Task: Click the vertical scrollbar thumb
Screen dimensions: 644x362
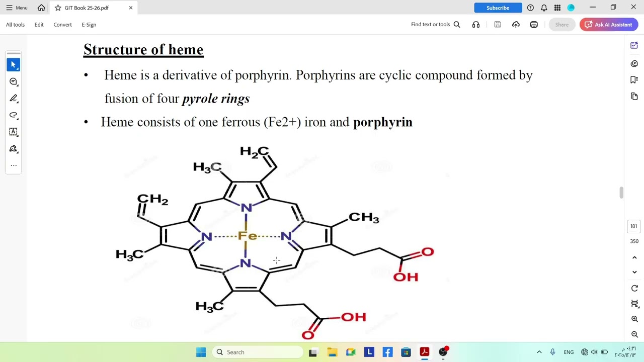Action: pyautogui.click(x=621, y=193)
